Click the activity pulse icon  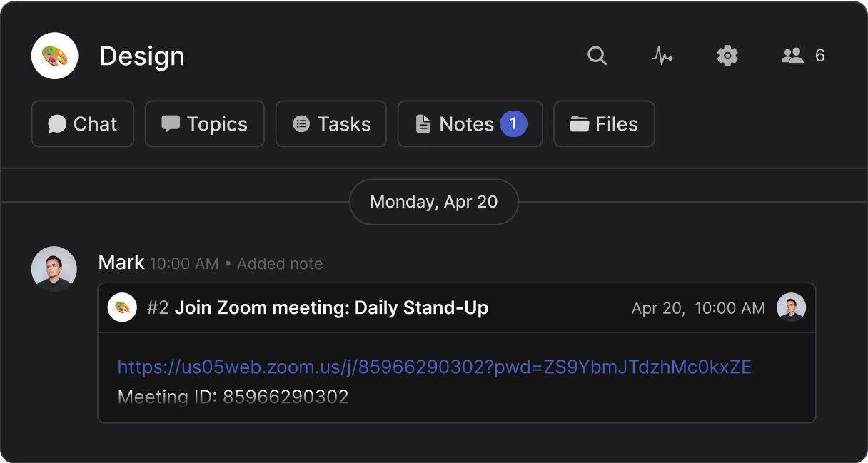point(662,56)
